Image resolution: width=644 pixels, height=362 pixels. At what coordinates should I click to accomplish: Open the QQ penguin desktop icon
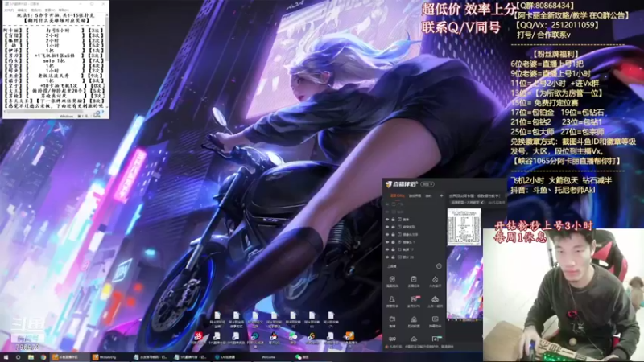pyautogui.click(x=274, y=336)
